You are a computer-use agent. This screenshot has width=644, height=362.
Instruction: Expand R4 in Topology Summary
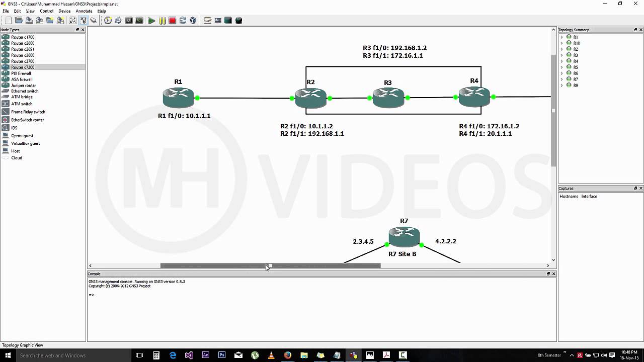click(561, 61)
